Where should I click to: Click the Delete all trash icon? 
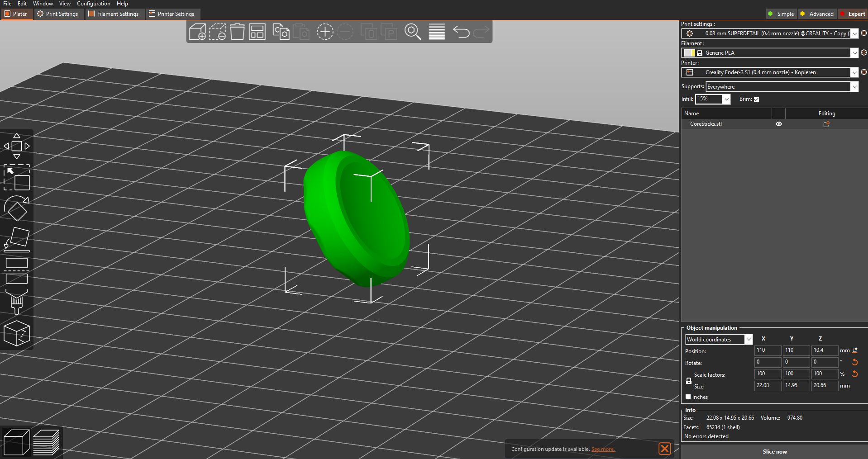(x=237, y=32)
